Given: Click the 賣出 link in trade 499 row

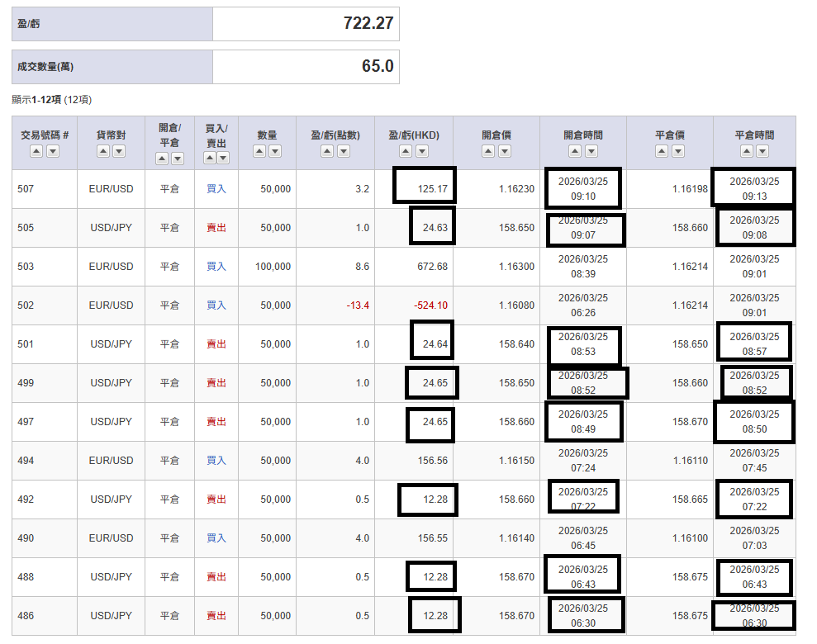Looking at the screenshot, I should (216, 382).
